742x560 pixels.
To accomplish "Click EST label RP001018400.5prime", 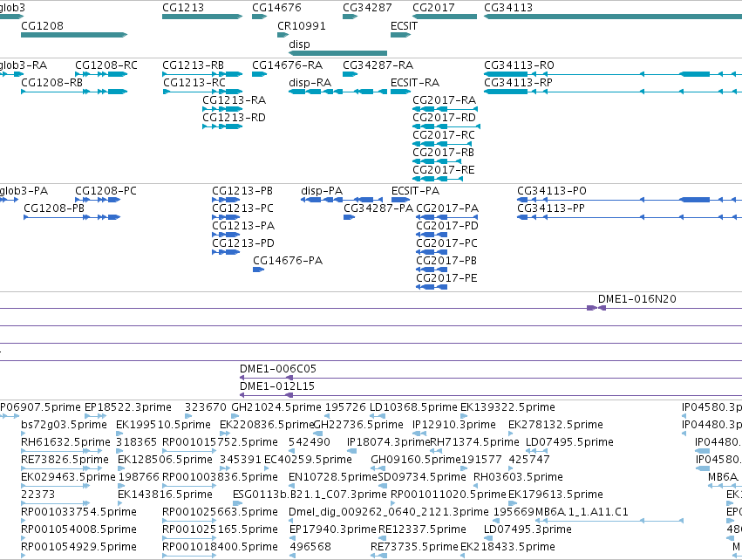I will [x=220, y=547].
